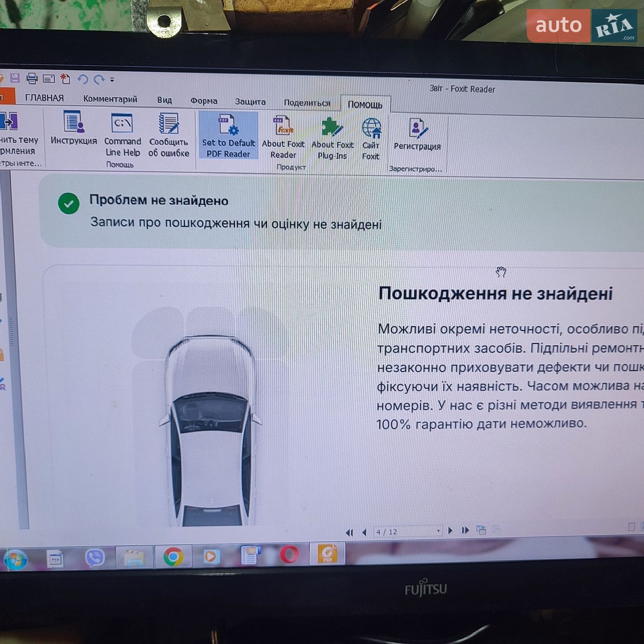
Task: Open the file explorer folder taskbar icon
Action: pyautogui.click(x=134, y=557)
